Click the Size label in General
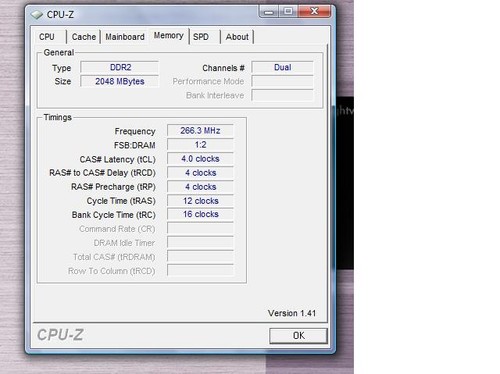Viewport: 500px width, 374px height. tap(63, 82)
